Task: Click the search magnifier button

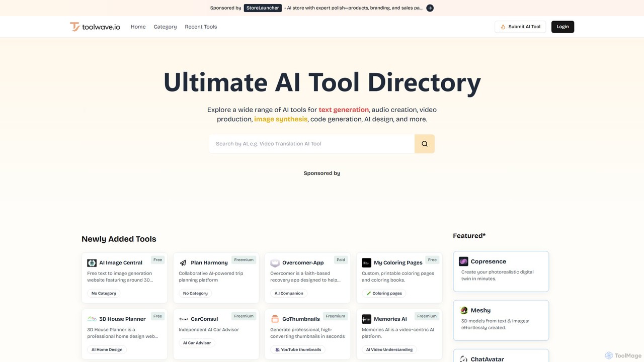Action: point(425,144)
